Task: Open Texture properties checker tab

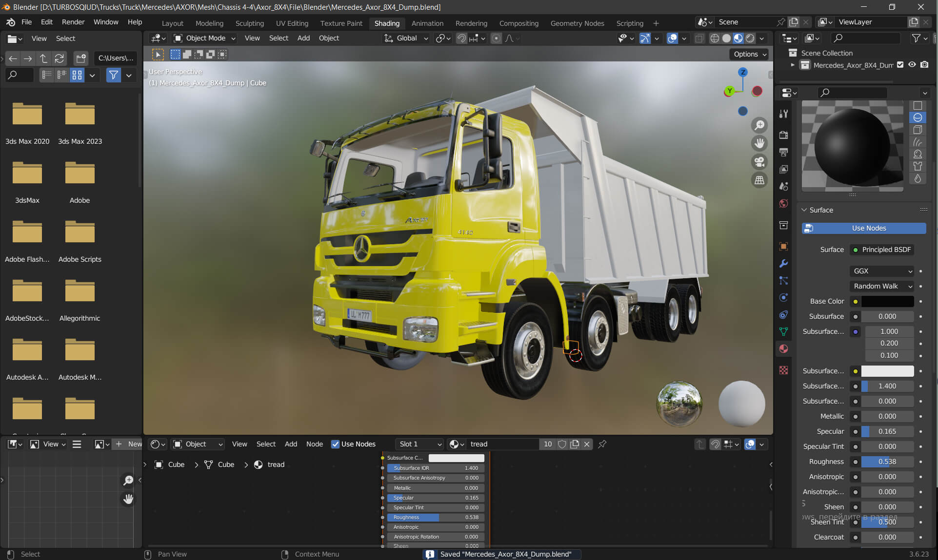Action: click(783, 370)
